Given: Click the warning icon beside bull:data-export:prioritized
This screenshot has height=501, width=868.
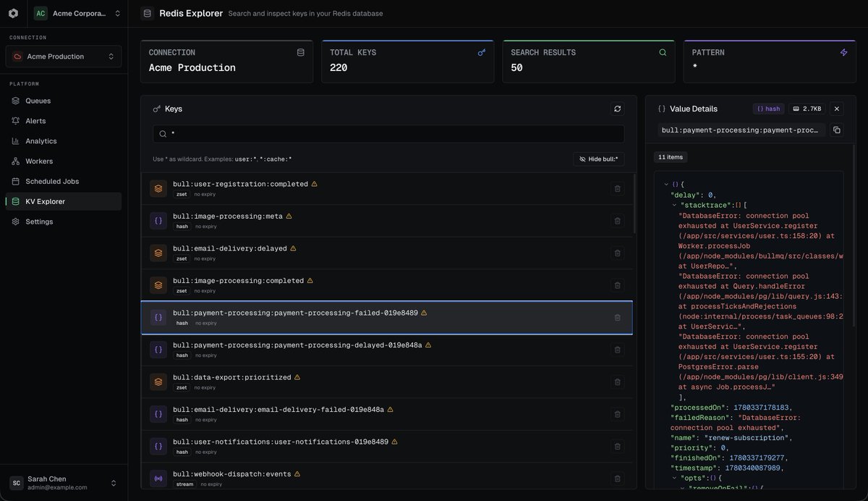Looking at the screenshot, I should (297, 377).
